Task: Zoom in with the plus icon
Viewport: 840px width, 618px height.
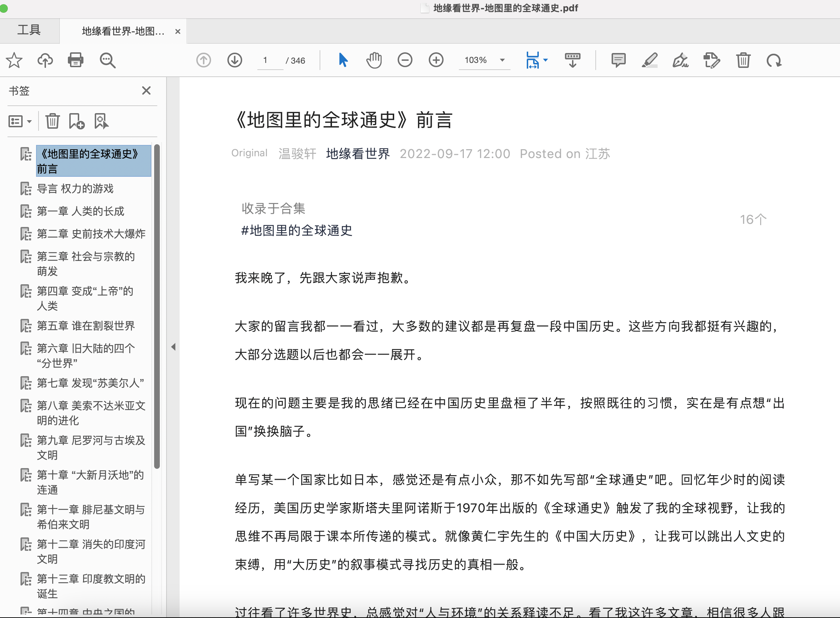Action: point(436,60)
